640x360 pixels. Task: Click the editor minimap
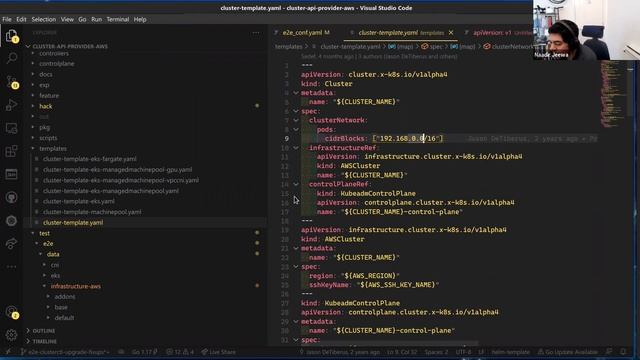(611, 94)
